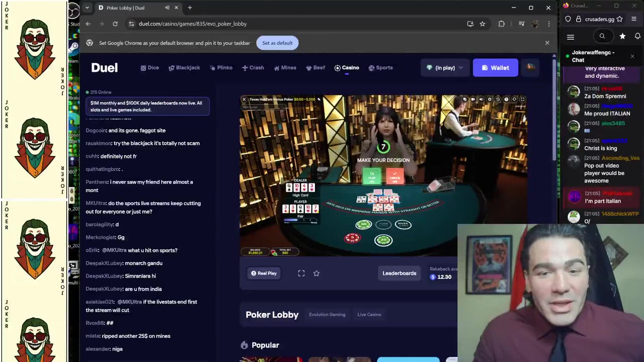Click the Firefox tracking protection shield icon
Viewport: 644px width, 362px height.
pos(568,19)
